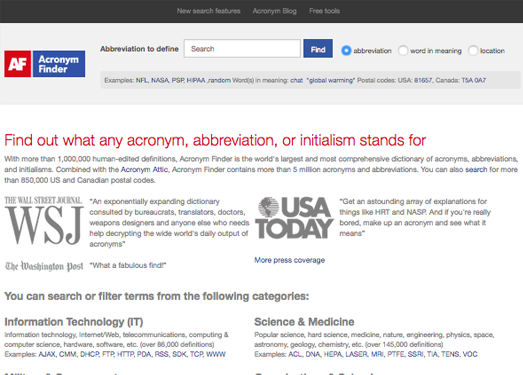Viewport: 523px width, 375px height.
Task: Click the TCP example link
Action: point(196,354)
